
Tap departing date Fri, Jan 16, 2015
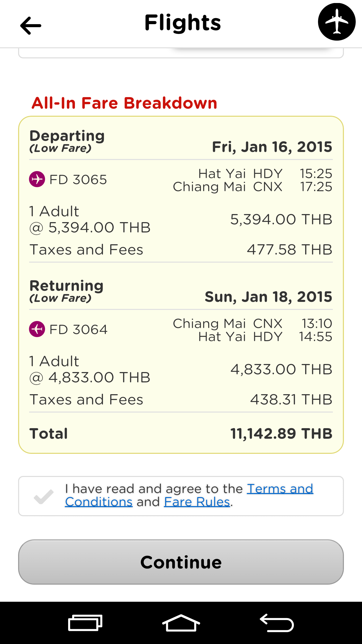272,147
